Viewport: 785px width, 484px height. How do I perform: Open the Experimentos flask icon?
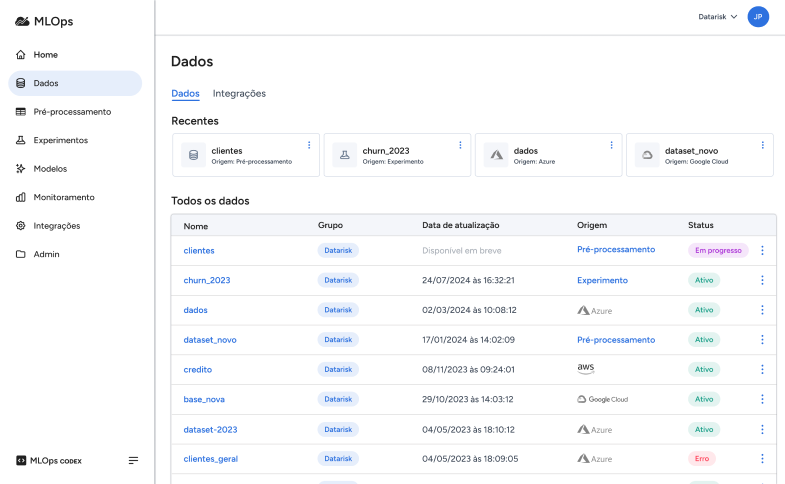(x=21, y=140)
